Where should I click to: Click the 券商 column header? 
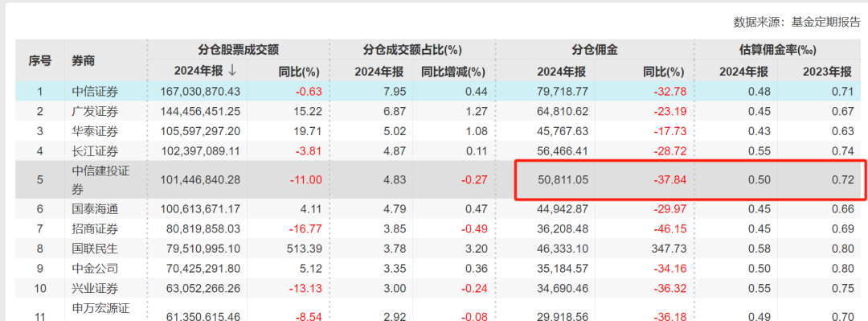point(83,60)
